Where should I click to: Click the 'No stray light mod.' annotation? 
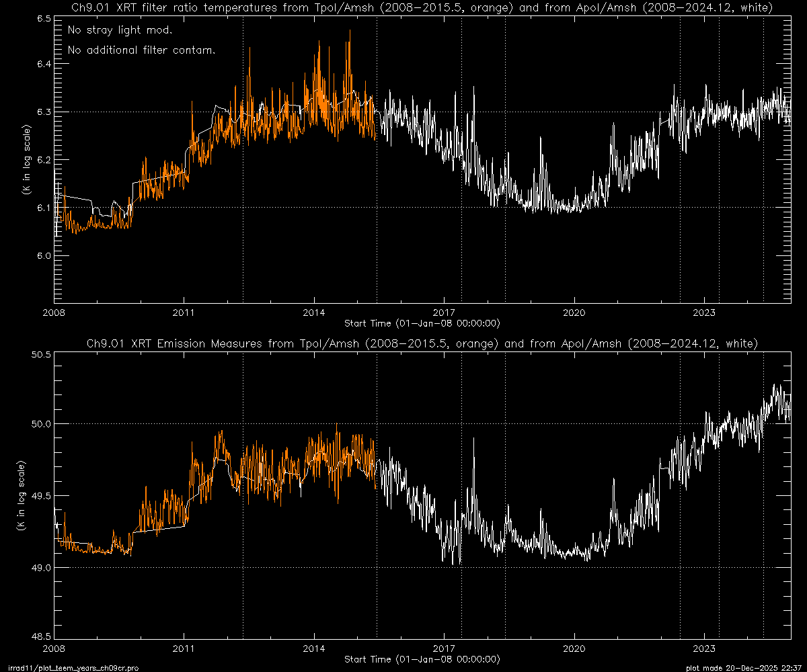(120, 31)
